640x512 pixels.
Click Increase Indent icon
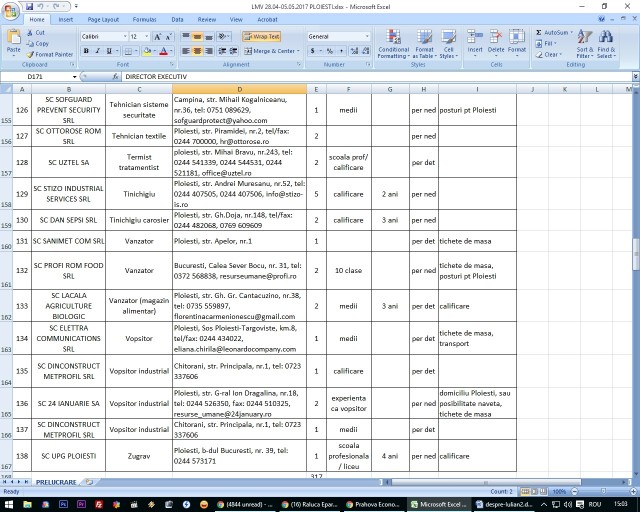tap(234, 51)
